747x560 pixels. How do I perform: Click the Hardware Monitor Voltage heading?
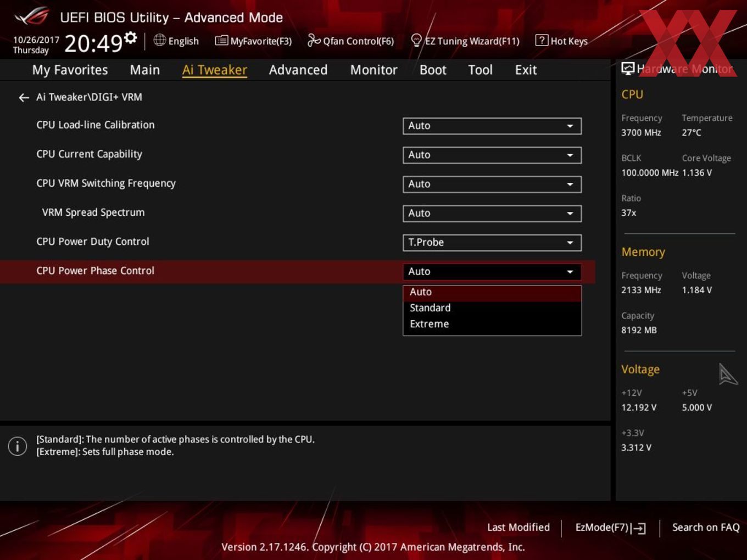coord(640,369)
